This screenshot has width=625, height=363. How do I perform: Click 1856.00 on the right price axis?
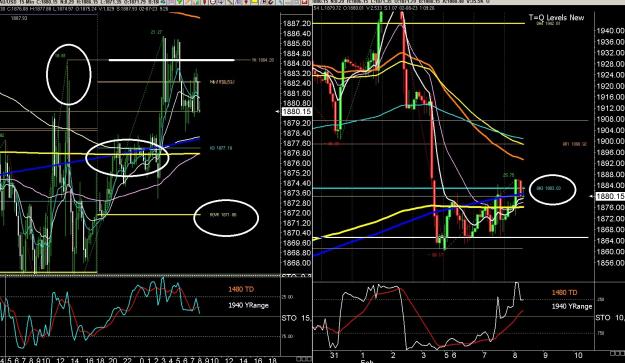click(610, 263)
